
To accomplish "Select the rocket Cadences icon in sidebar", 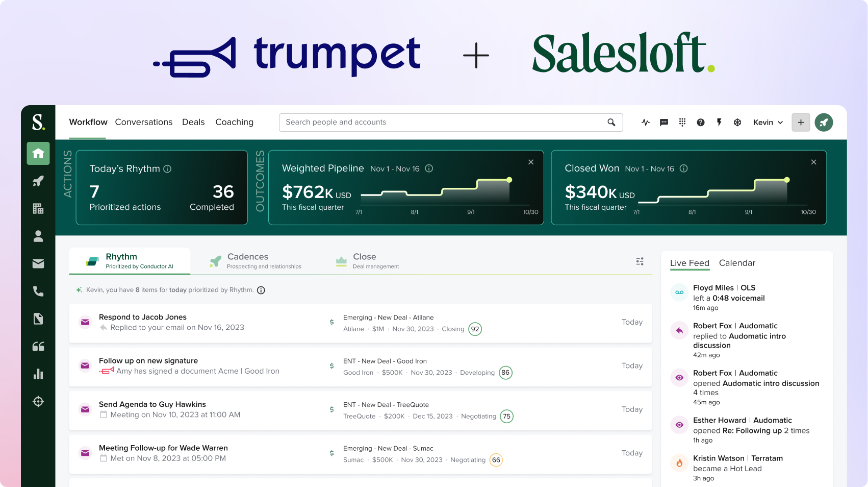I will click(38, 181).
